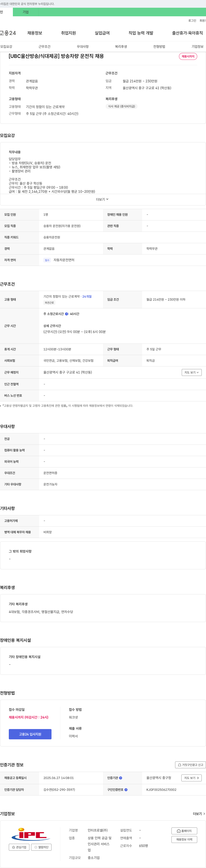Click the 채용시까지 (마감시간 : 24시) text

[x=29, y=717]
